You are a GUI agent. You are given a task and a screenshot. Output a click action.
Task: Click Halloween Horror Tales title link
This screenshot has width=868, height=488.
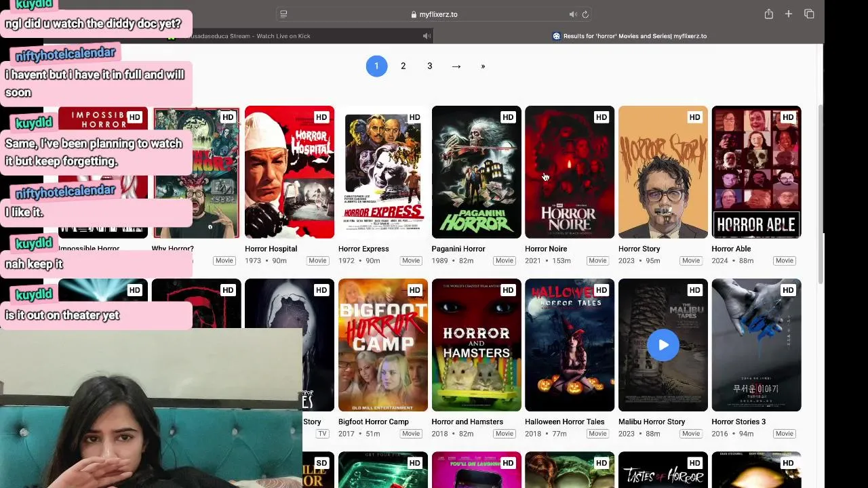564,422
